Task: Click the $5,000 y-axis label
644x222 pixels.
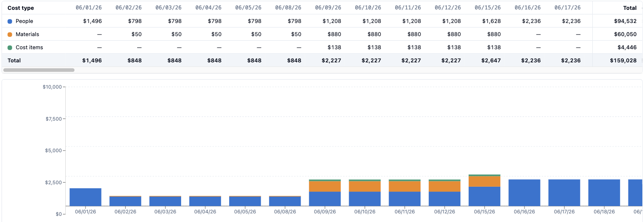Action: 54,151
